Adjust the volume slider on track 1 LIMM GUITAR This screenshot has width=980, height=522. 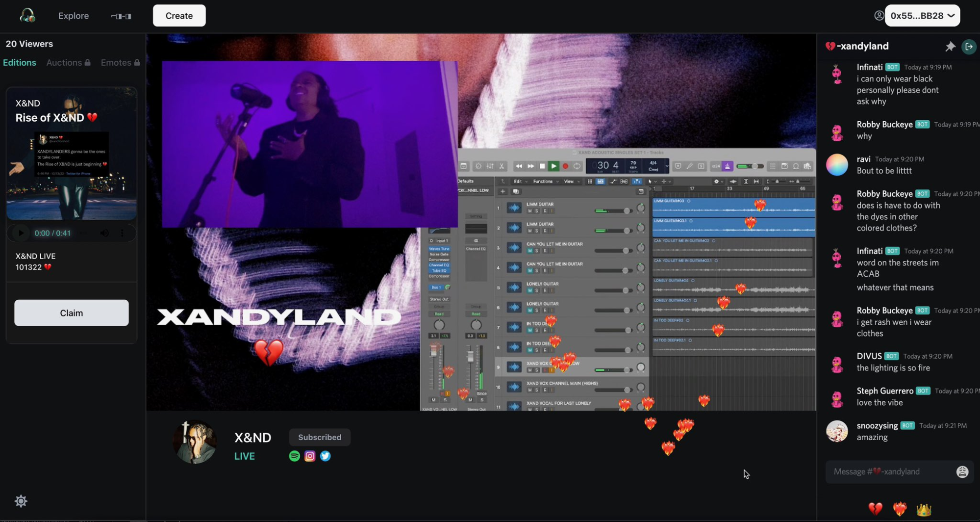[x=613, y=211]
